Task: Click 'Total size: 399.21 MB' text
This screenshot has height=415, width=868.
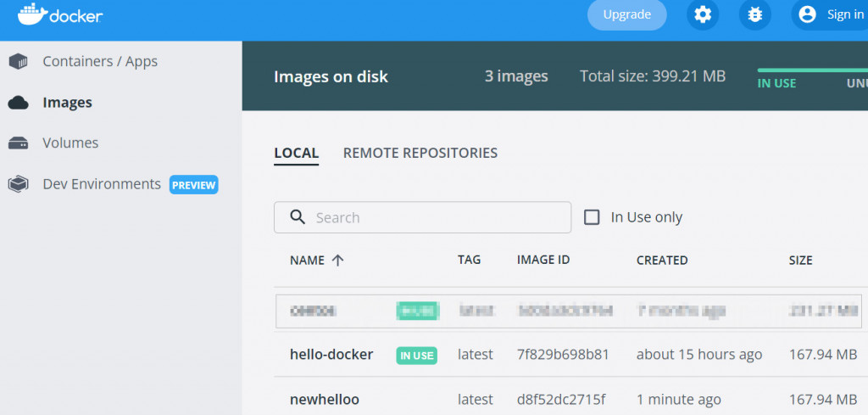Action: coord(653,76)
